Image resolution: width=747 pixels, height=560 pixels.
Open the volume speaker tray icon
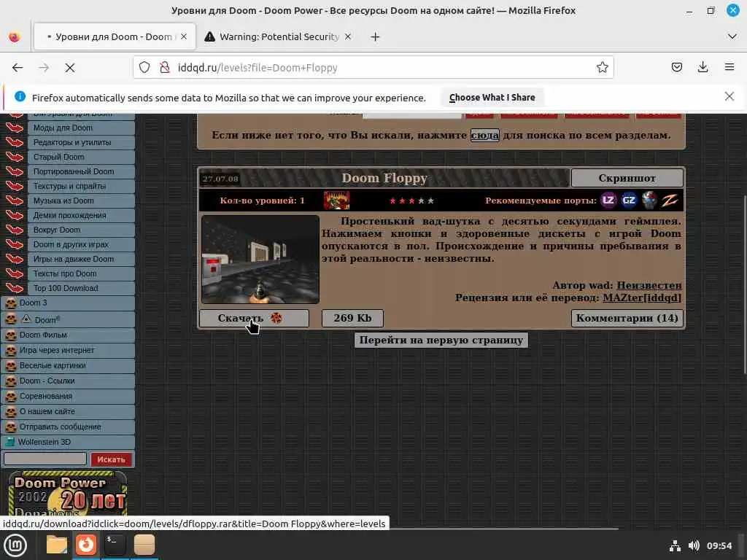pos(694,545)
